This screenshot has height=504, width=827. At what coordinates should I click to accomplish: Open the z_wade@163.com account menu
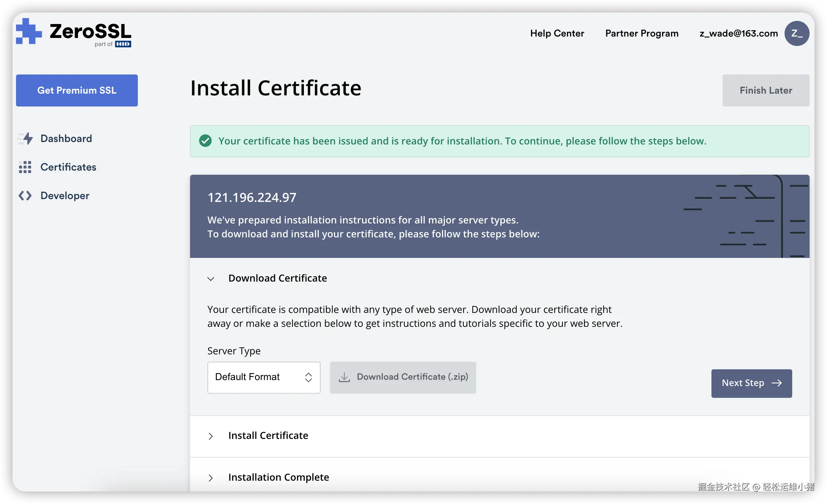739,33
